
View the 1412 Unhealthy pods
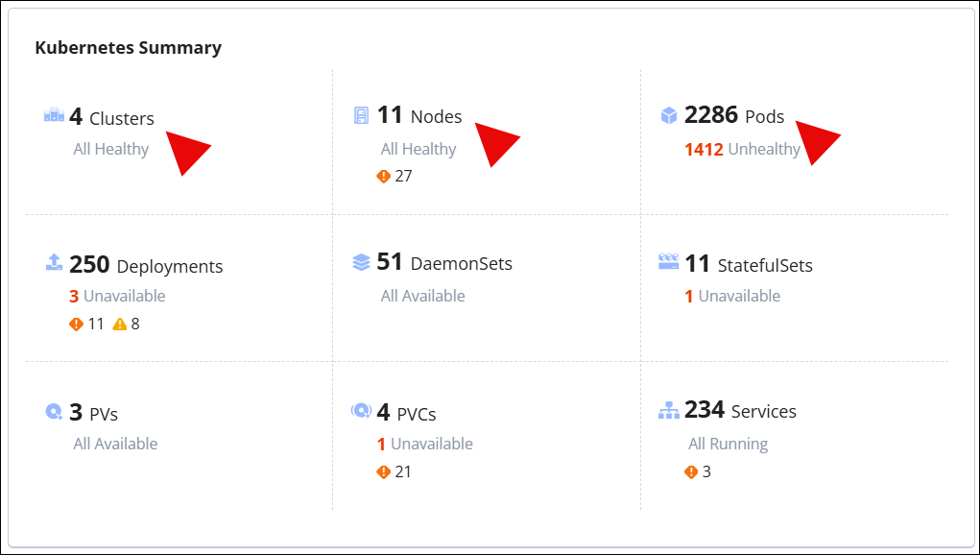pos(742,149)
